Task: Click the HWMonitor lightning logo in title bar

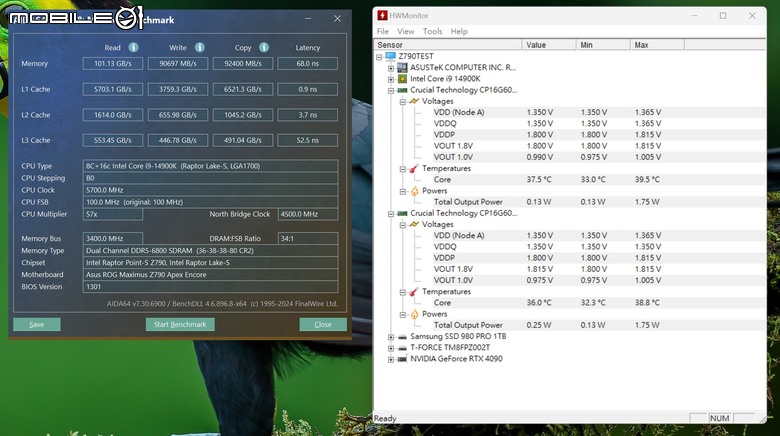Action: pos(382,16)
